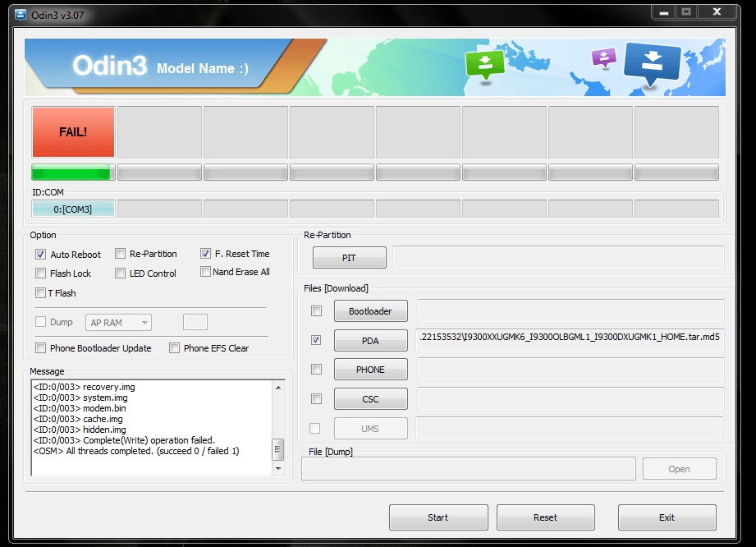The width and height of the screenshot is (756, 547).
Task: Select the 'recovery.img' log line
Action: [x=85, y=387]
